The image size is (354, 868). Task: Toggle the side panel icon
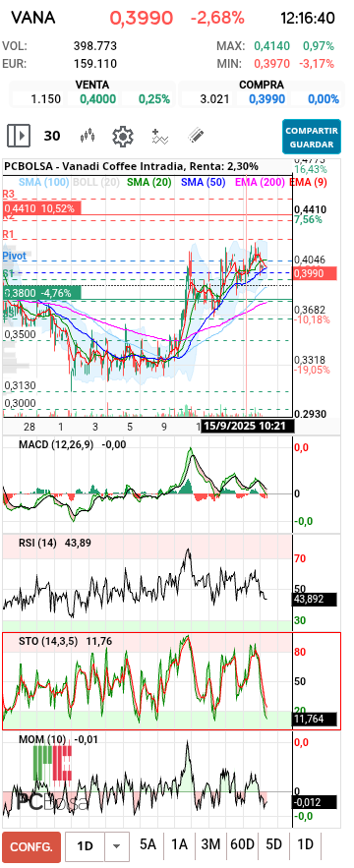[x=18, y=136]
